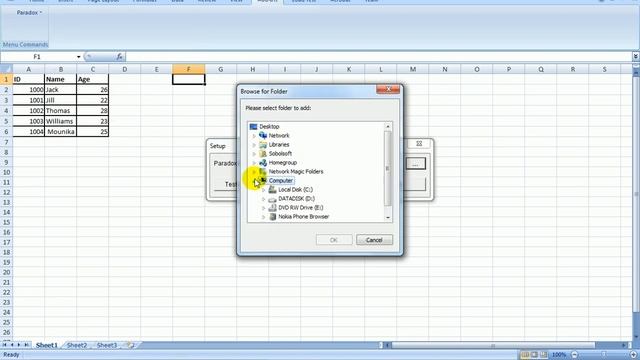Switch to Sheet2 tab
This screenshot has width=640, height=360.
coord(77,345)
